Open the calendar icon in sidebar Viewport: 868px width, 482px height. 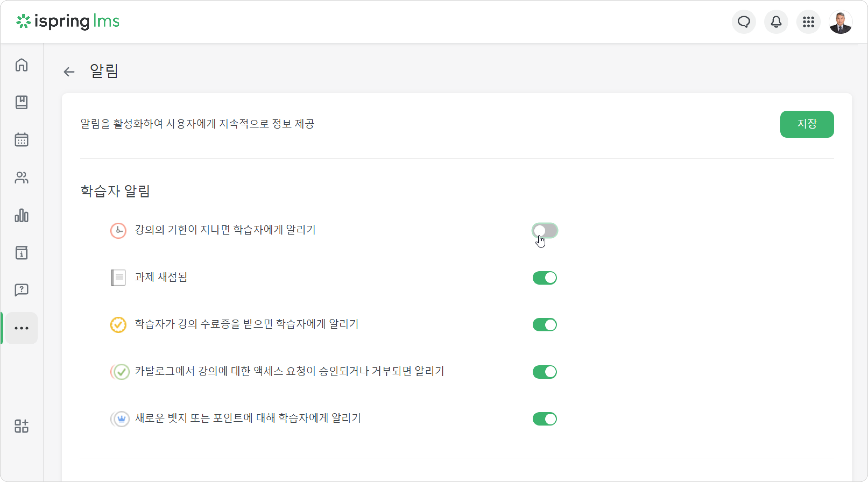[22, 140]
